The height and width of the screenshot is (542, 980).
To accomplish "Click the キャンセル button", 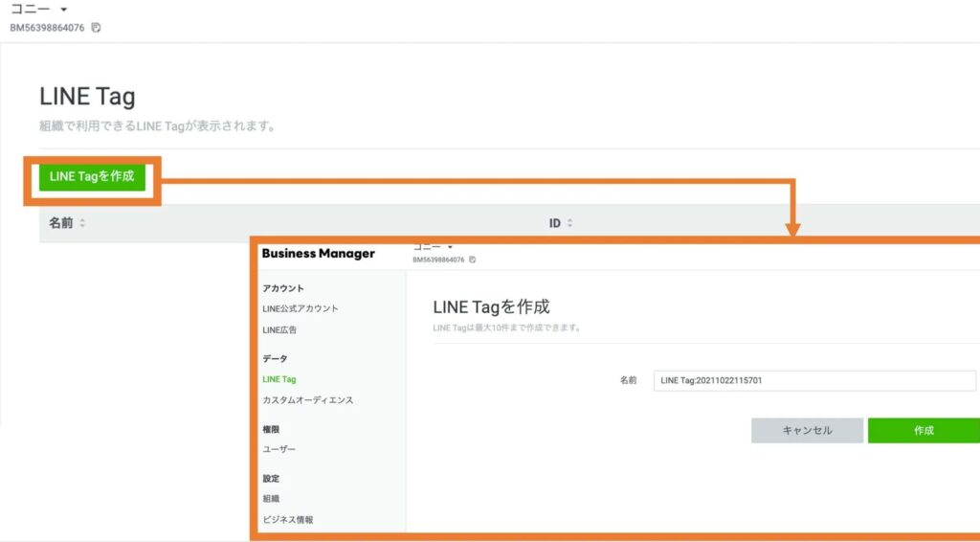I will 807,431.
